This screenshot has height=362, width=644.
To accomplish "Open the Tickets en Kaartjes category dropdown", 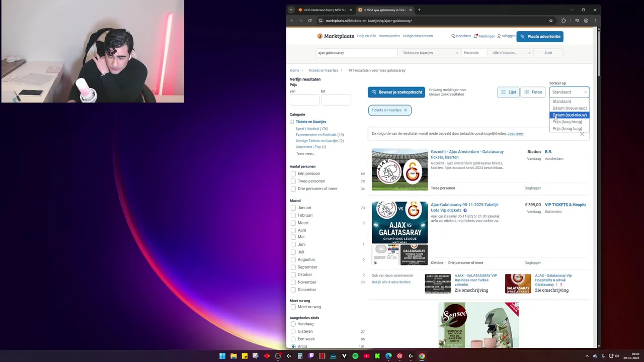I will pos(430,53).
